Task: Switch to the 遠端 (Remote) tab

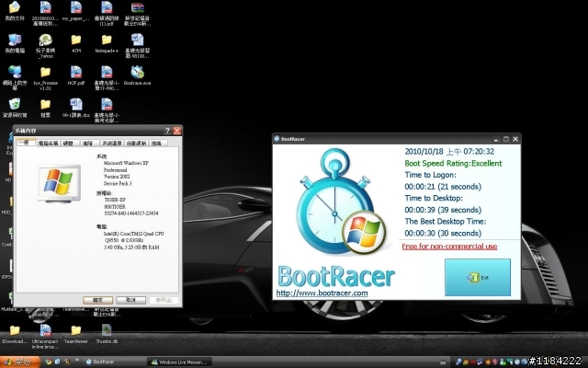Action: tap(157, 144)
